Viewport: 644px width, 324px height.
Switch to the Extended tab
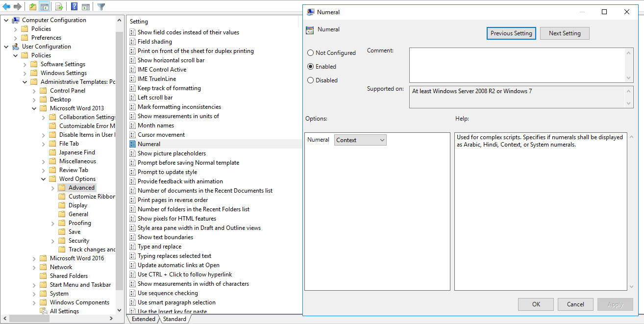143,319
